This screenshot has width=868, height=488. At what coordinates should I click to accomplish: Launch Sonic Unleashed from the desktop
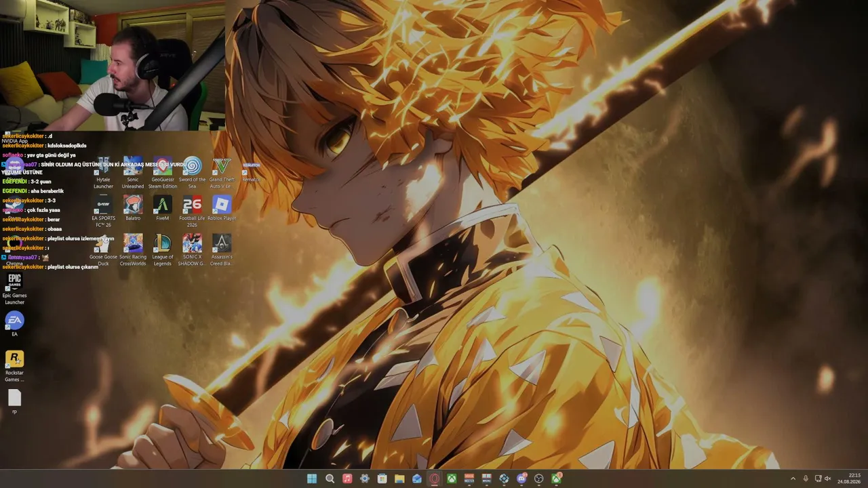tap(133, 173)
